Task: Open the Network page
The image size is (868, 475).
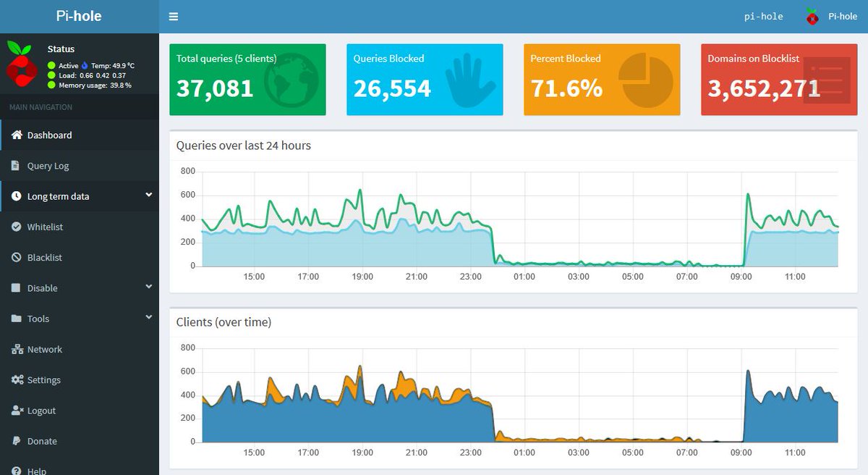Action: pyautogui.click(x=80, y=349)
